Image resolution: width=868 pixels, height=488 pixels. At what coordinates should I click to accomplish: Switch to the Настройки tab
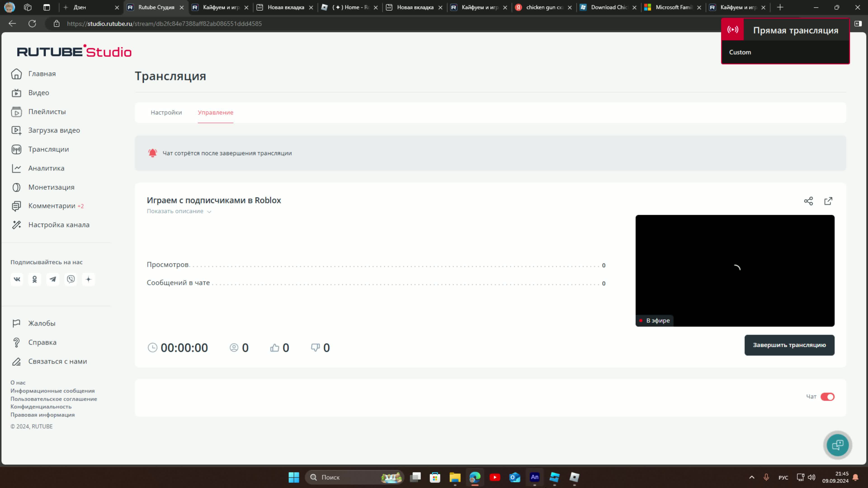tap(166, 113)
